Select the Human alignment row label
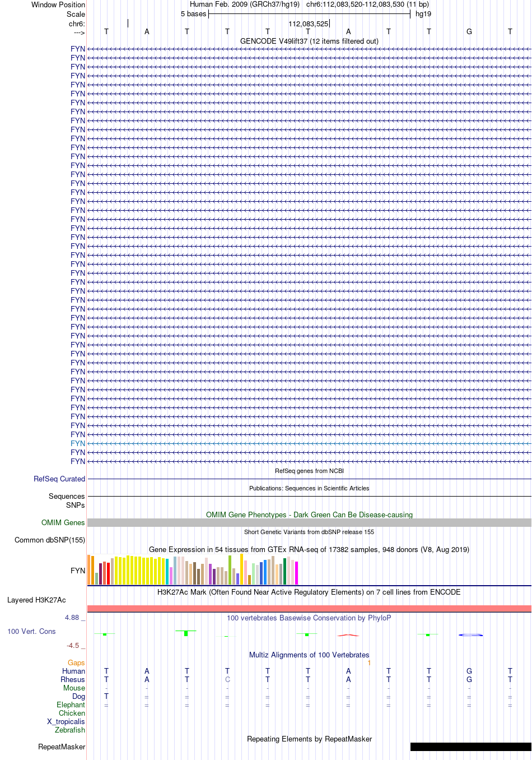Image resolution: width=532 pixels, height=760 pixels. point(74,671)
